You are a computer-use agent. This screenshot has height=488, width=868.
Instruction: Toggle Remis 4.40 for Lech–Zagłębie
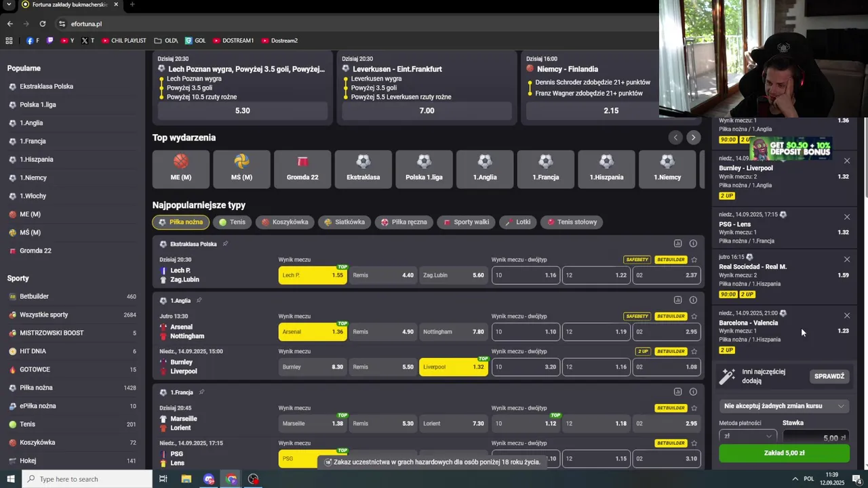pos(383,275)
